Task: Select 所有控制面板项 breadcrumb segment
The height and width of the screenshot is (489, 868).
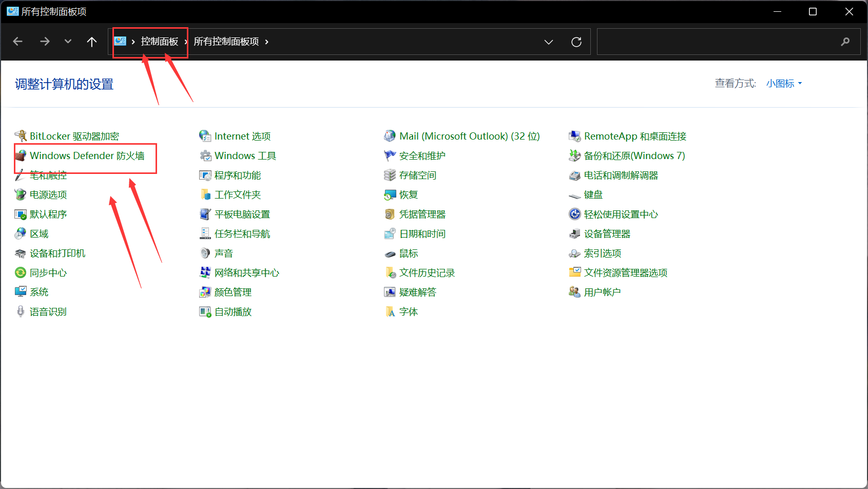Action: click(x=226, y=42)
